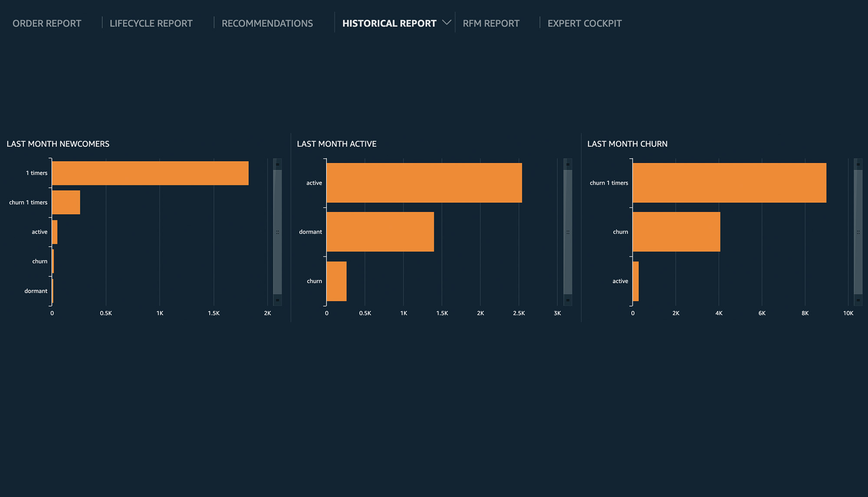This screenshot has width=868, height=497.
Task: Click top handle of Newcomers chart scrollbar
Action: pyautogui.click(x=277, y=164)
